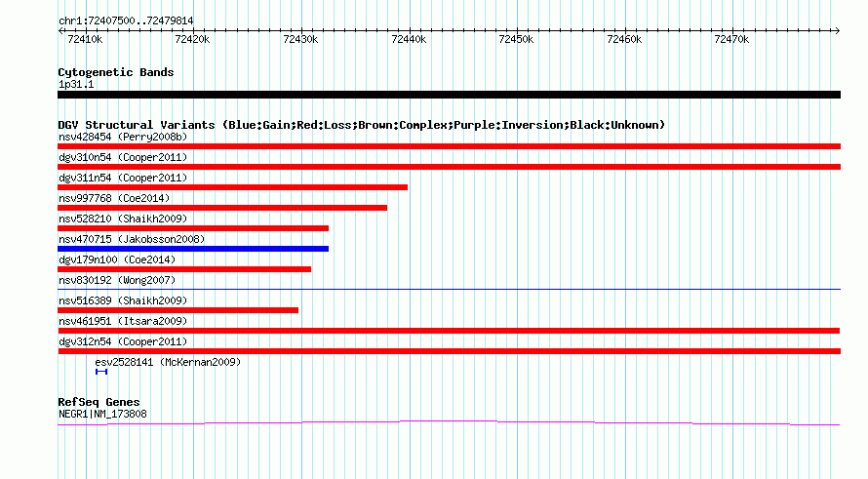This screenshot has height=479, width=868.
Task: Click the blue nsv470715 gain bar
Action: point(193,249)
